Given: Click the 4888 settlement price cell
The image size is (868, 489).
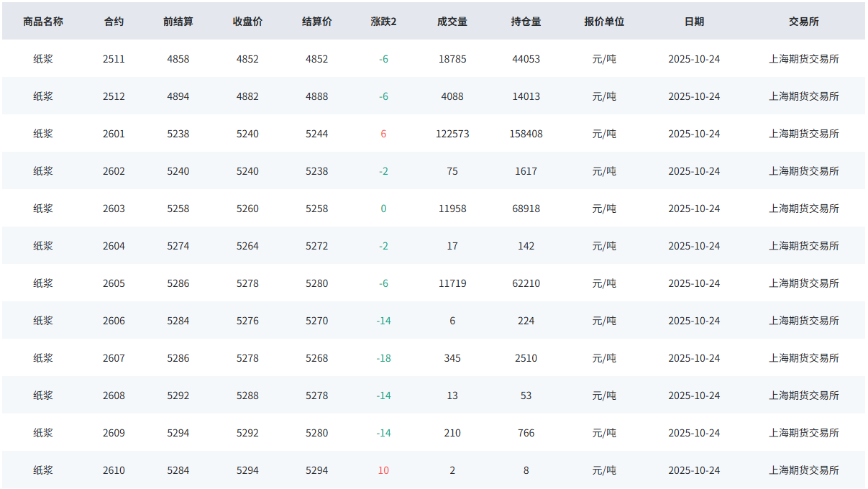Looking at the screenshot, I should 316,96.
